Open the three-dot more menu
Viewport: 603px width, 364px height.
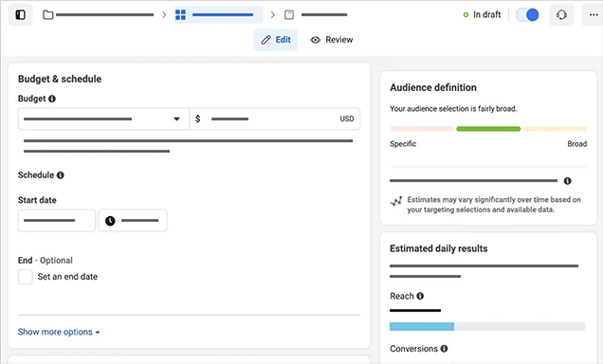[x=594, y=15]
